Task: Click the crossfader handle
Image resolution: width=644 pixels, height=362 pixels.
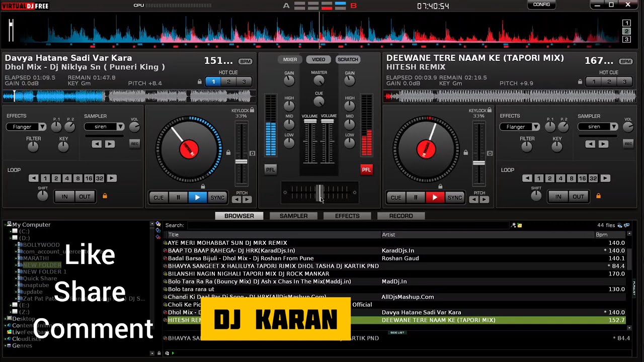Action: tap(319, 193)
